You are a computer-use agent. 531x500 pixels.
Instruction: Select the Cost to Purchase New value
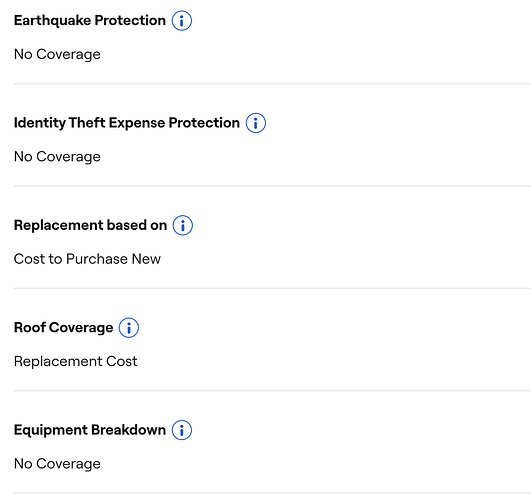(87, 259)
